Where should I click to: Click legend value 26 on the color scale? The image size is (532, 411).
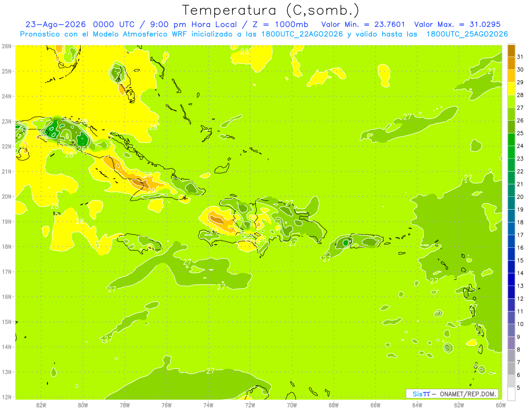click(520, 120)
